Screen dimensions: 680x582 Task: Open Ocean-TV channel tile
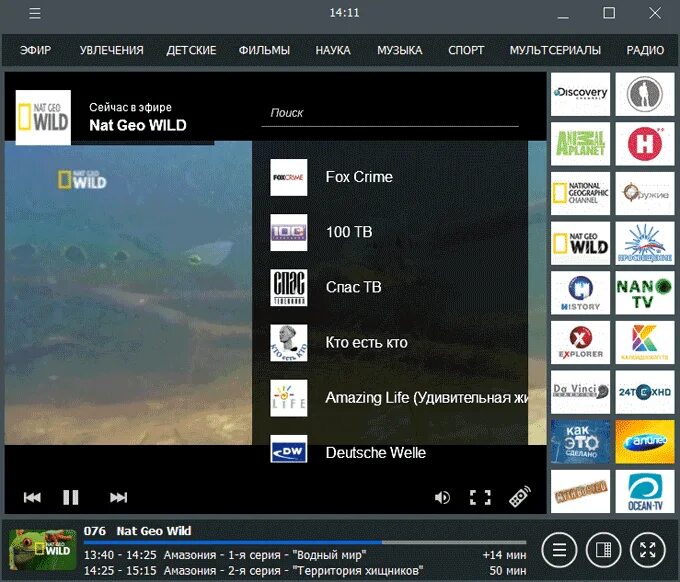coord(645,491)
